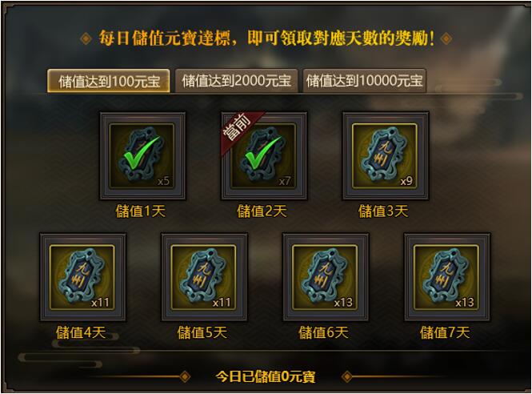This screenshot has height=394, width=532.
Task: Pick the day 7 九州 token x13
Action: click(447, 277)
